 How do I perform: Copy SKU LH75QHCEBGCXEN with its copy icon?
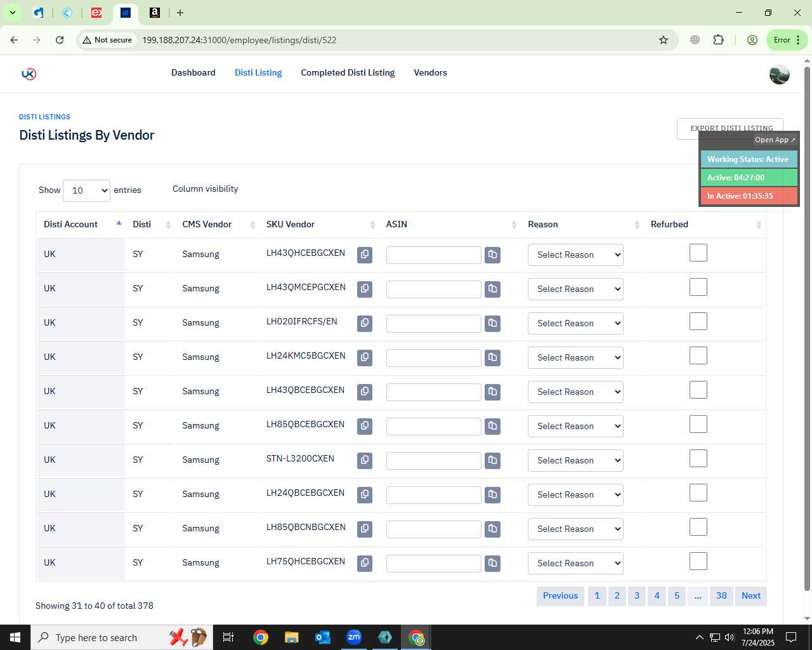tap(365, 563)
